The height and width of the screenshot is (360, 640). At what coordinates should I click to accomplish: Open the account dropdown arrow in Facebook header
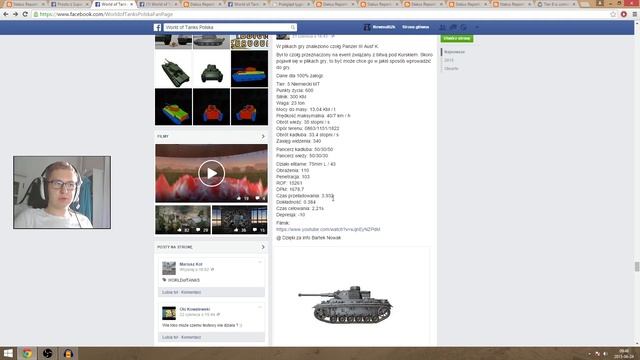click(477, 27)
